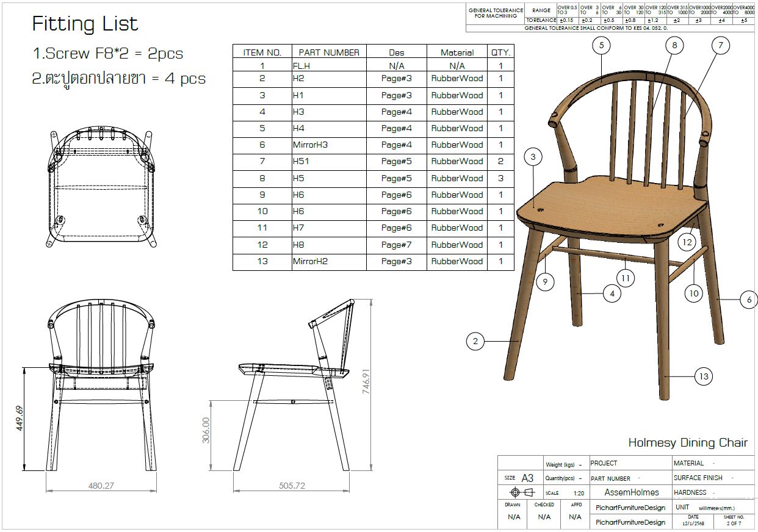Click balloon callout number 11
This screenshot has width=758, height=532.
(626, 278)
